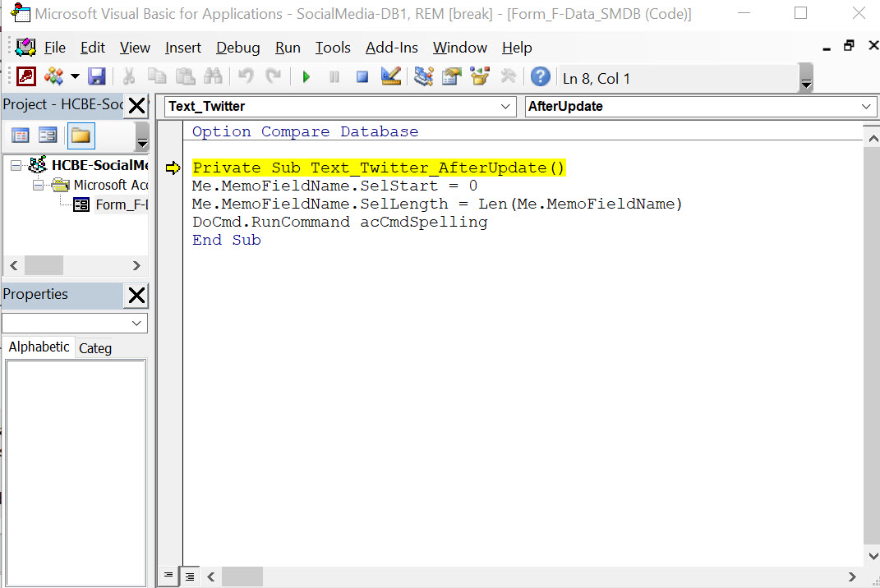Open the Object Browser icon
This screenshot has height=588, width=880.
point(480,76)
